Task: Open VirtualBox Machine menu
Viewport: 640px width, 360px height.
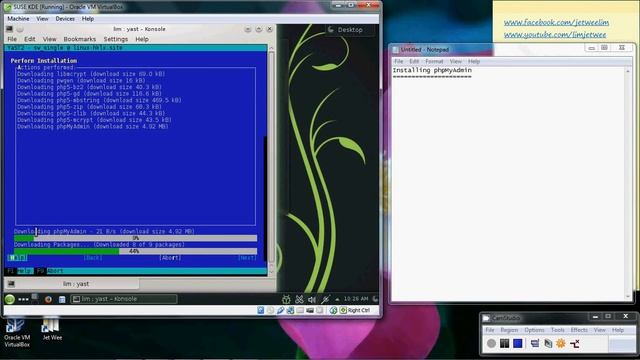Action: pyautogui.click(x=18, y=19)
